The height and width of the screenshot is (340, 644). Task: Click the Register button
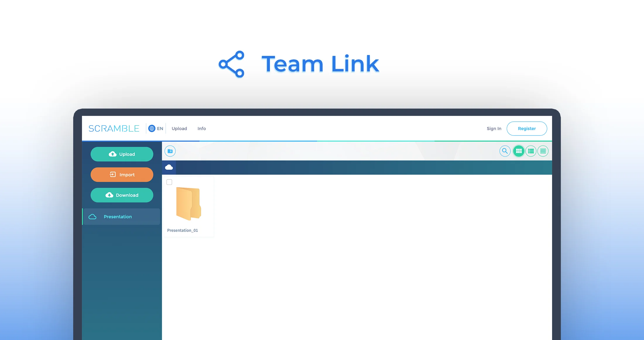[x=527, y=128]
